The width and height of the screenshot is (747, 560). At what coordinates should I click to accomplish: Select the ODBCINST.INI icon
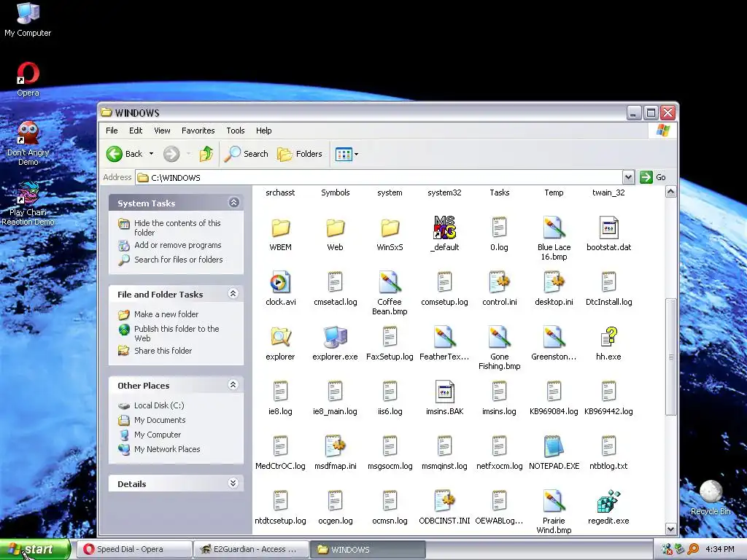click(444, 501)
